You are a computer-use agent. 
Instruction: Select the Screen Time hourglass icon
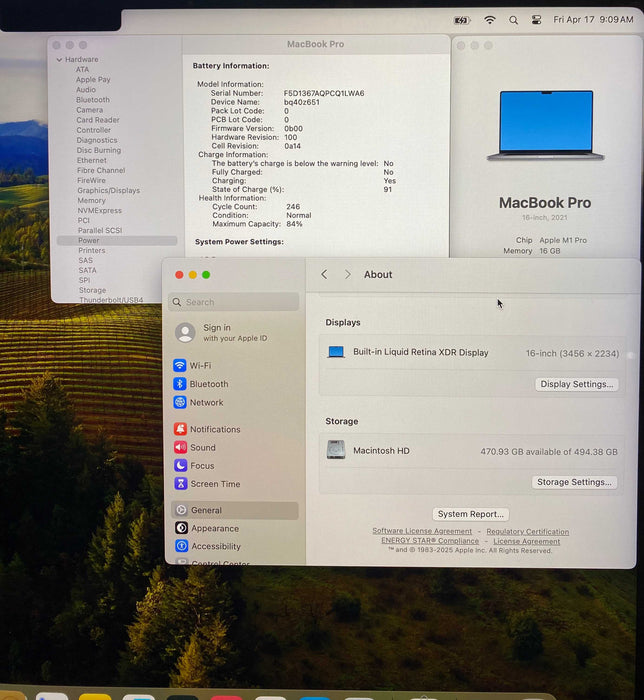pos(181,484)
